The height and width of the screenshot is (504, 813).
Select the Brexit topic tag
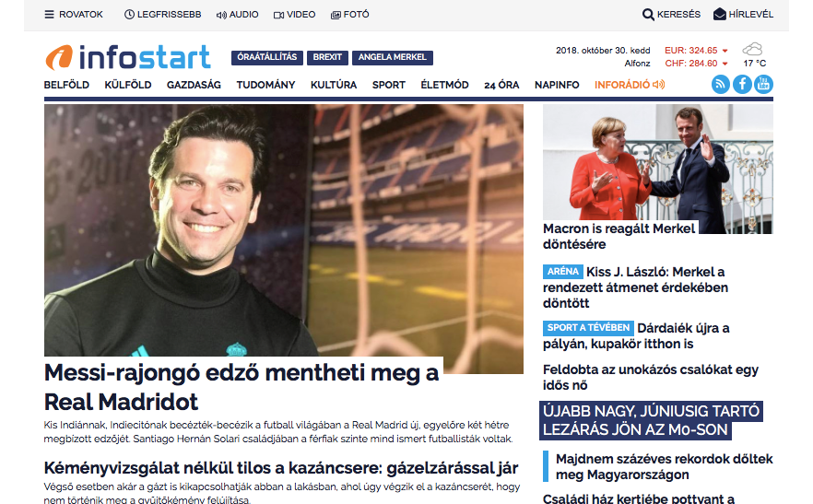327,57
